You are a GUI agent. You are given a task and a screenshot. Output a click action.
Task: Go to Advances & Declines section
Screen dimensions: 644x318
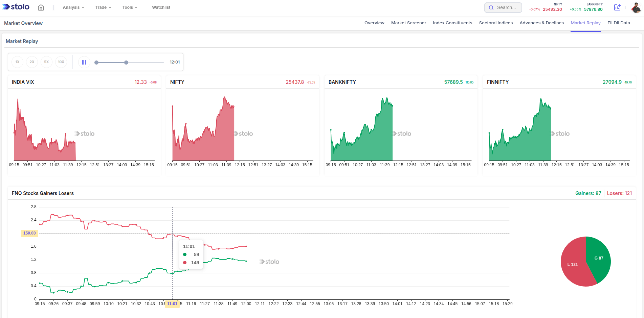[541, 23]
